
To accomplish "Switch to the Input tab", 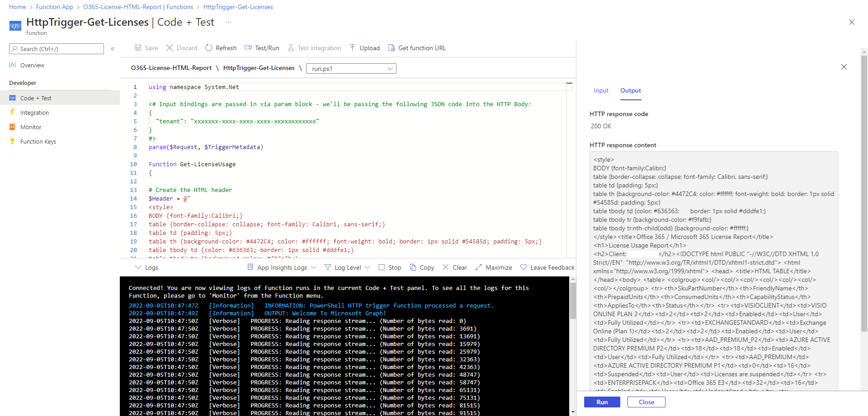I will pos(601,90).
